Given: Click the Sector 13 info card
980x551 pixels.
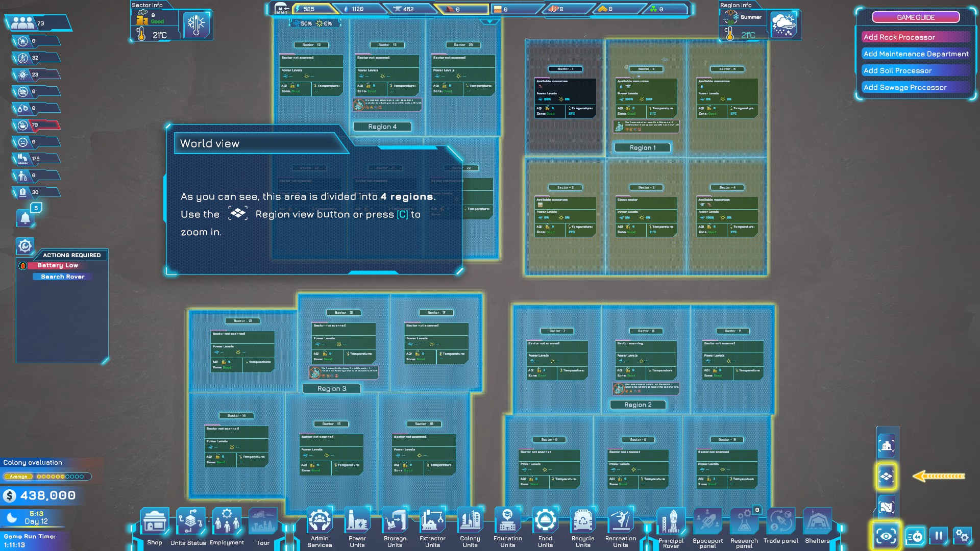Looking at the screenshot, I should tap(242, 351).
